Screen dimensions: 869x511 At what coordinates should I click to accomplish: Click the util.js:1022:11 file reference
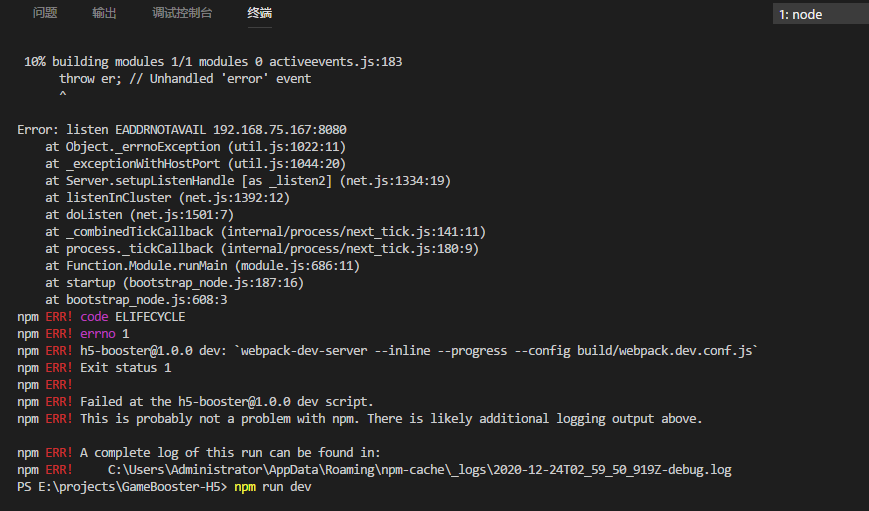coord(287,147)
